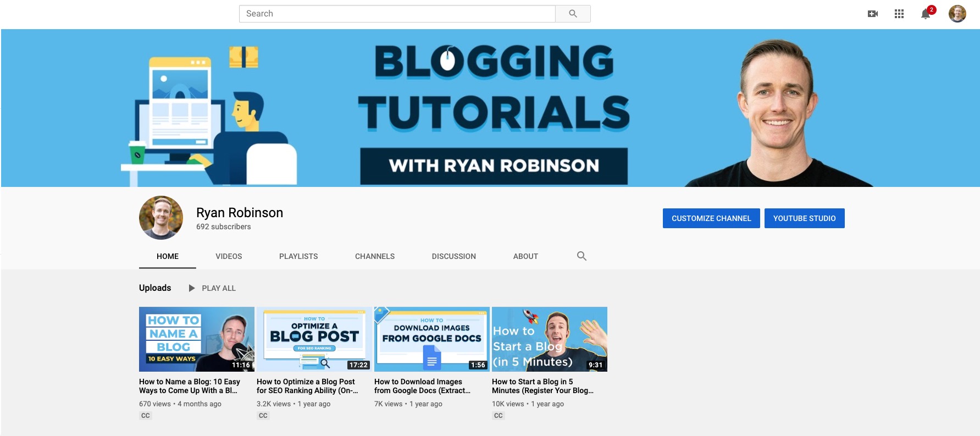Viewport: 980px width, 436px height.
Task: Open How to Optimize a Blog Post thumbnail
Action: pos(314,339)
